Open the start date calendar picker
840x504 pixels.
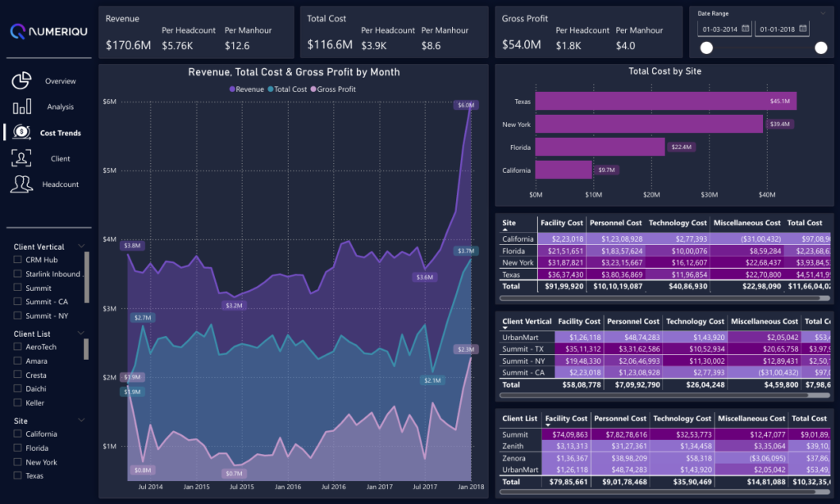(745, 29)
